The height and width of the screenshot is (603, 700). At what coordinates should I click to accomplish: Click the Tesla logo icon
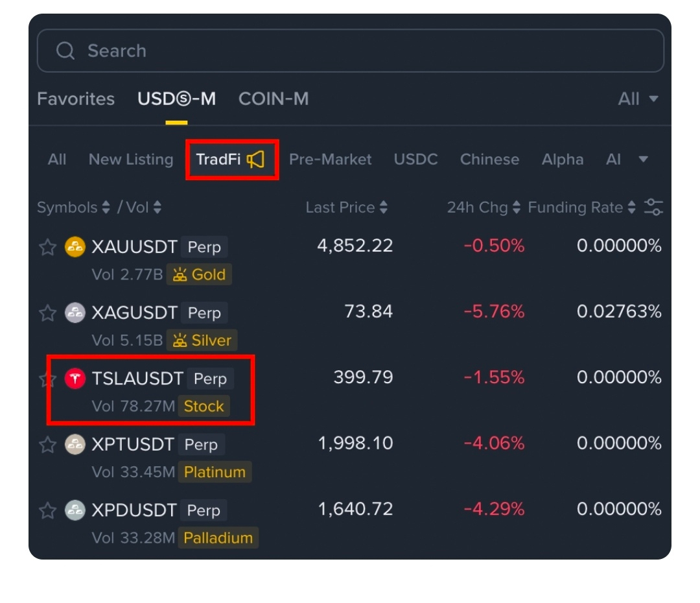(75, 378)
